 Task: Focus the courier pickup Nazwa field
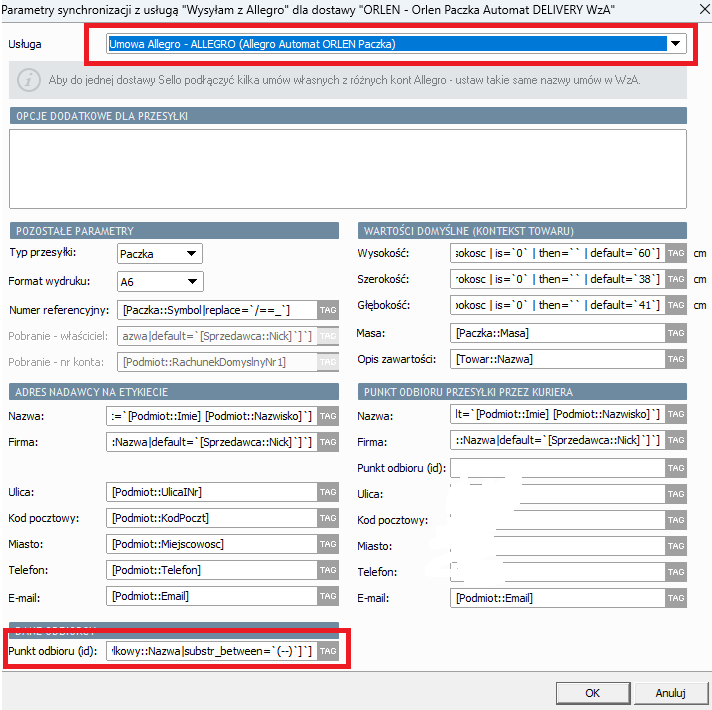[558, 414]
